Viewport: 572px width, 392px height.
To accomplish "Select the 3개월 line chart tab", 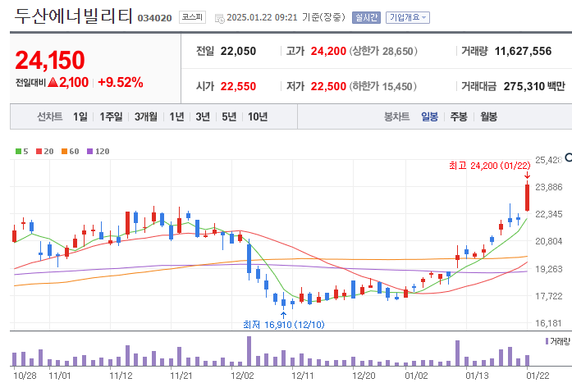I will [x=145, y=116].
